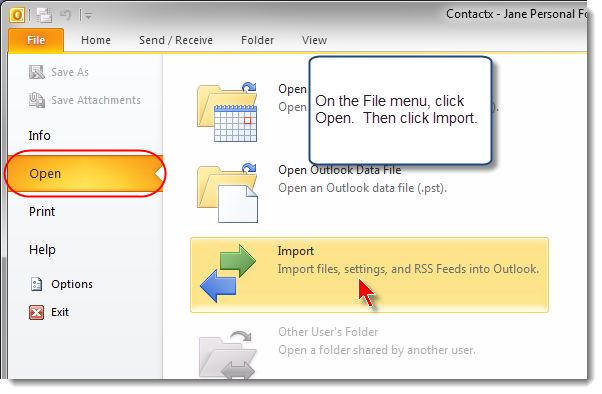Click the Options icon
The width and height of the screenshot is (602, 394).
(x=36, y=284)
